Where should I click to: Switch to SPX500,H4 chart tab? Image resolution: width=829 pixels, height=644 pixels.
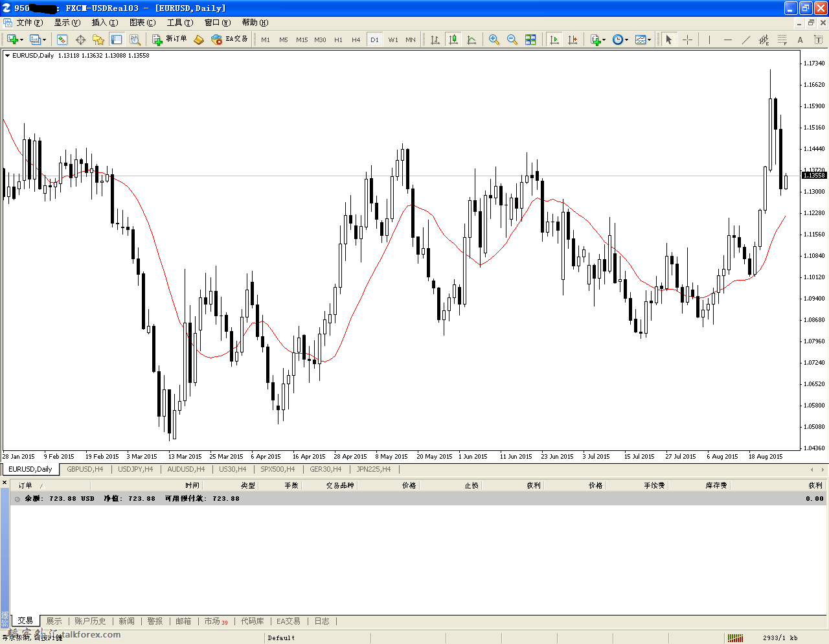pyautogui.click(x=277, y=469)
